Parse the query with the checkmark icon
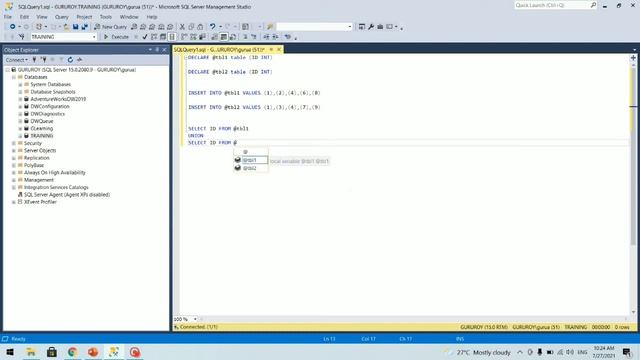Image resolution: width=640 pixels, height=360 pixels. point(144,37)
